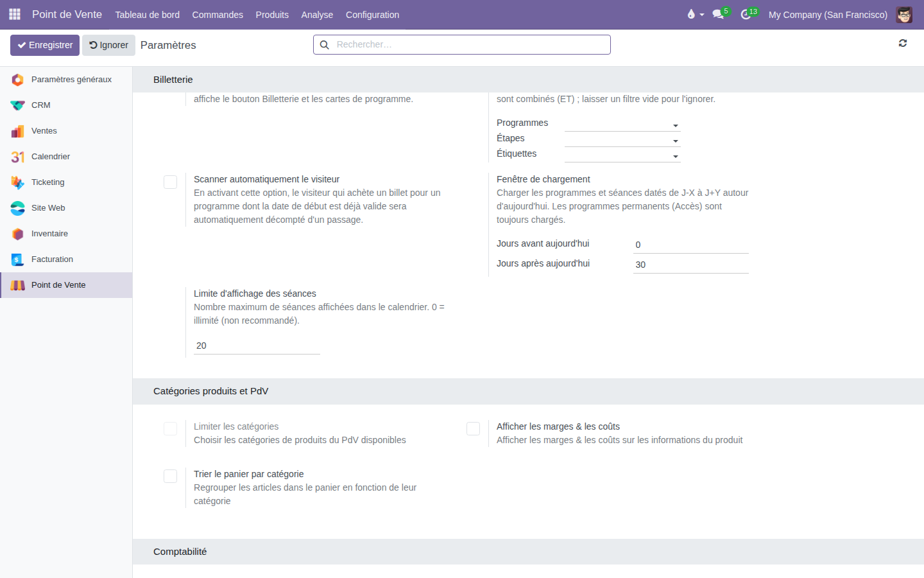The height and width of the screenshot is (578, 924).
Task: Click the Point de Vente app title
Action: 67,14
